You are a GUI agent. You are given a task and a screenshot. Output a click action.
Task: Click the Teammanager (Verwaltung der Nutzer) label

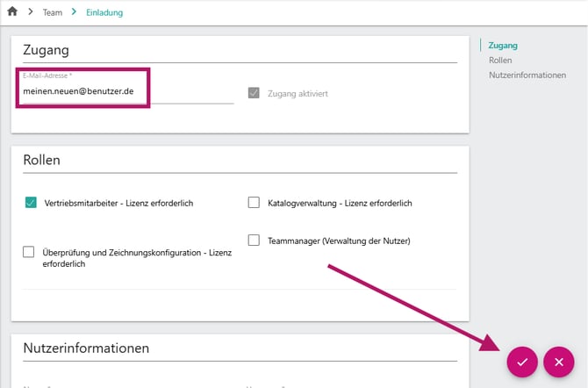click(x=339, y=241)
